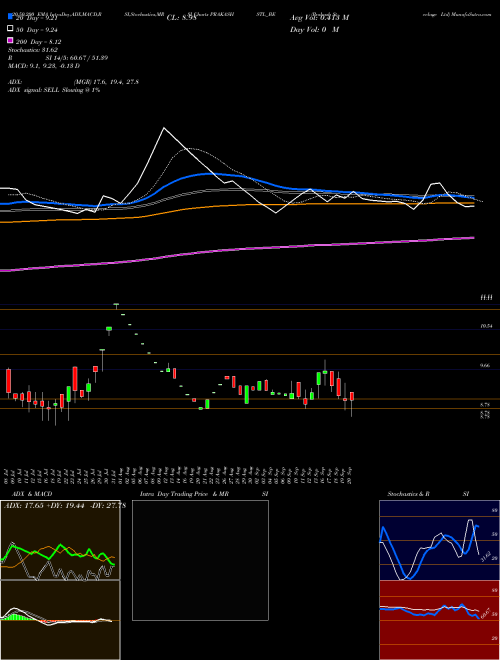Click the white 50 Day legend swatch
The image size is (500, 660).
(x=10, y=29)
